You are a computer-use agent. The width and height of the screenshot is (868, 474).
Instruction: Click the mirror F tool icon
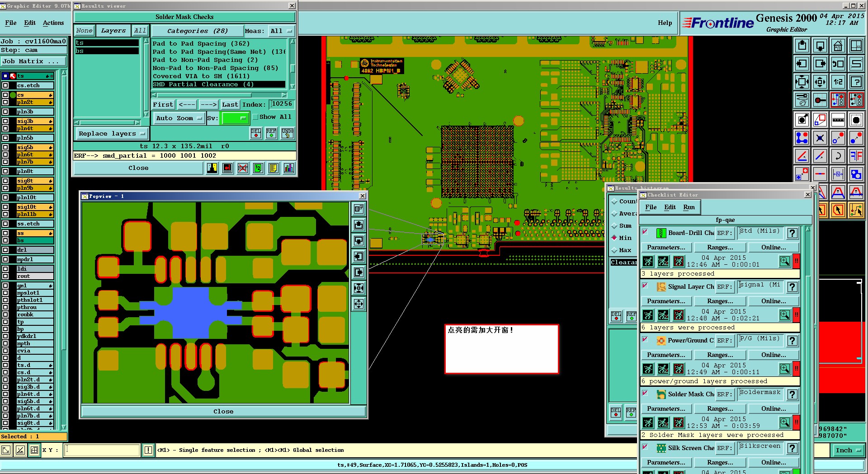coord(856,156)
